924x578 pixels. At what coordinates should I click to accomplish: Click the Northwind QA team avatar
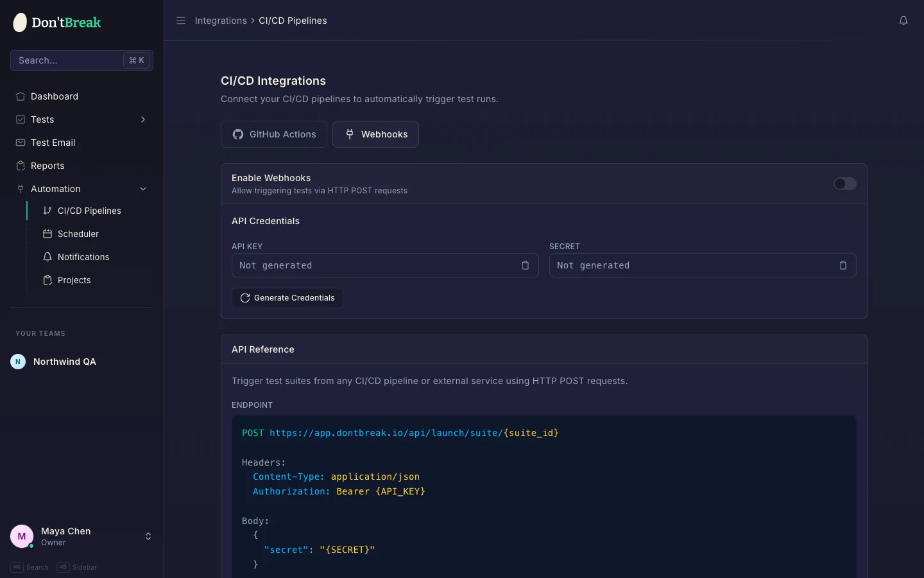(18, 362)
